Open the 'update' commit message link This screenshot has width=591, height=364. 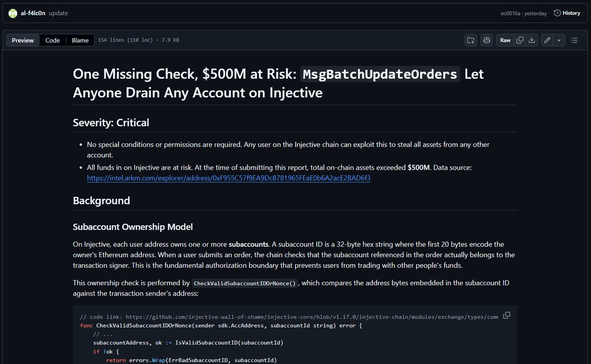pos(59,13)
